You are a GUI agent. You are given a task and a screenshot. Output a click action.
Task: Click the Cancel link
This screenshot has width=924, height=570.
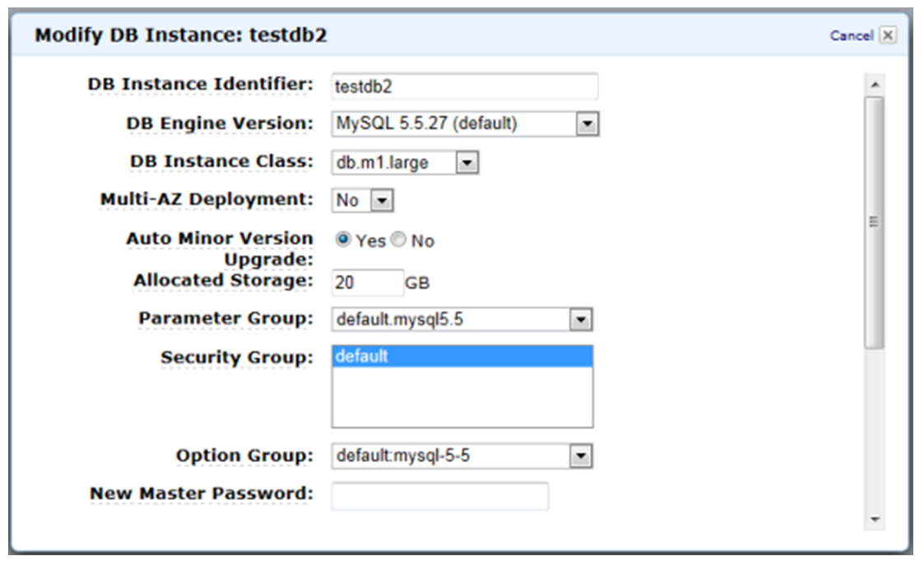coord(852,36)
